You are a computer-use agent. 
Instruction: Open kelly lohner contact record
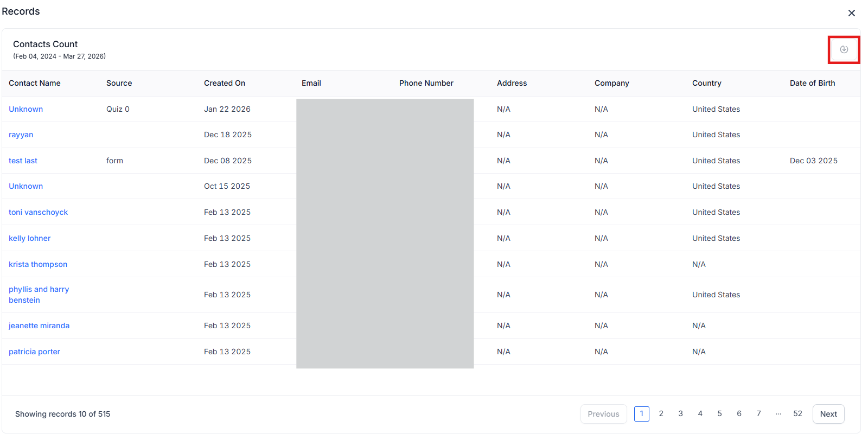click(29, 238)
